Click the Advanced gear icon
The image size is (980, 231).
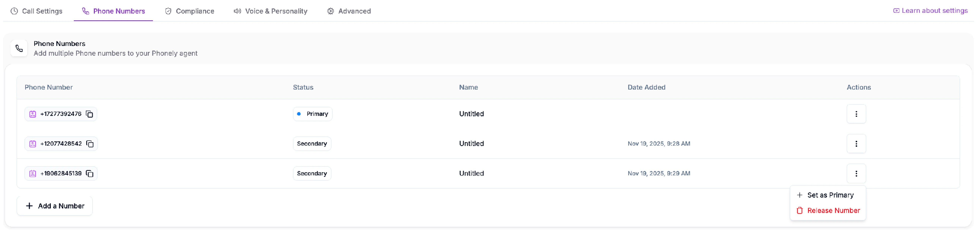pyautogui.click(x=330, y=11)
